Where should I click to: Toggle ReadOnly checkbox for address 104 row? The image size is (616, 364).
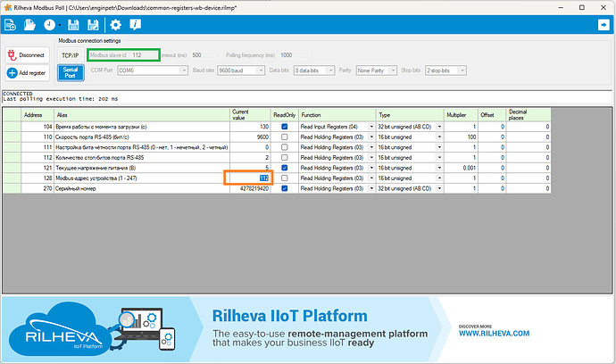[x=284, y=128]
